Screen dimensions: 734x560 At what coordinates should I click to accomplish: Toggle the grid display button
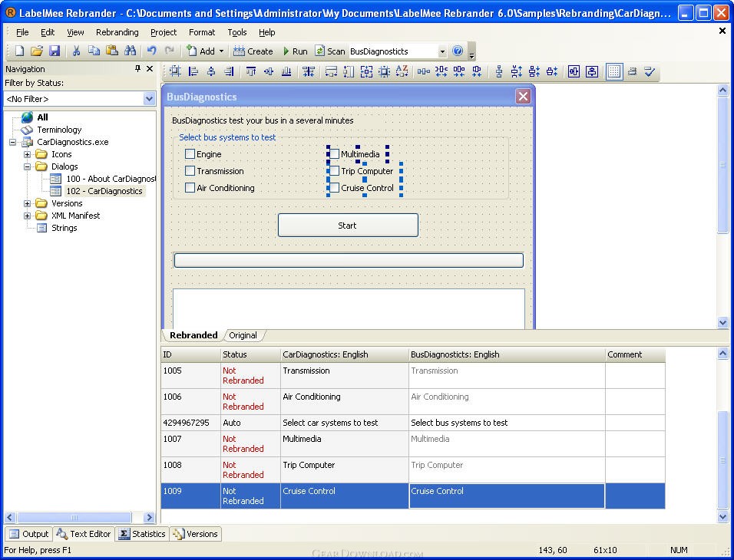tap(613, 71)
